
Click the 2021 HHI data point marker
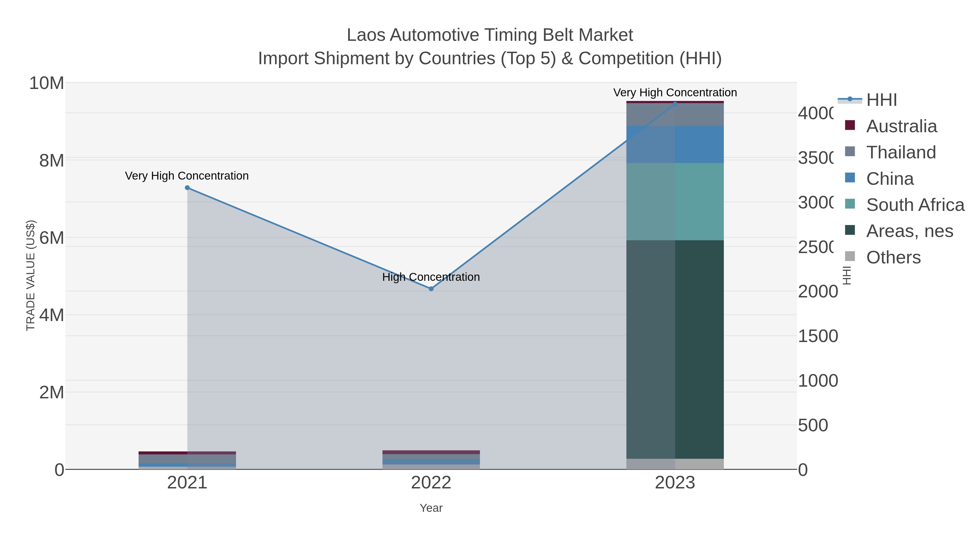(187, 188)
